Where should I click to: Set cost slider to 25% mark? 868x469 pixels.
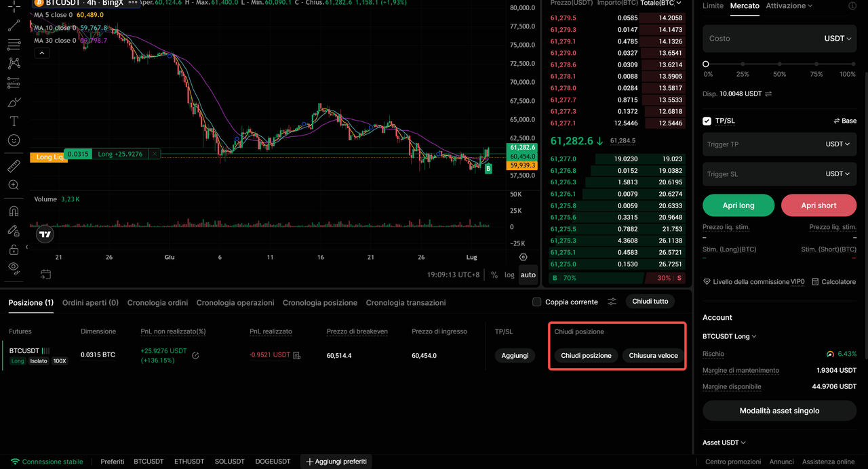tap(743, 64)
